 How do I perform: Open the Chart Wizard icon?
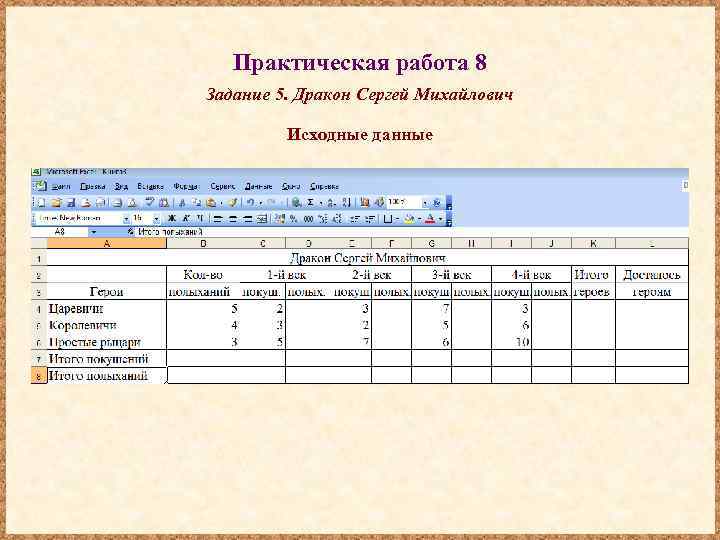[x=365, y=202]
